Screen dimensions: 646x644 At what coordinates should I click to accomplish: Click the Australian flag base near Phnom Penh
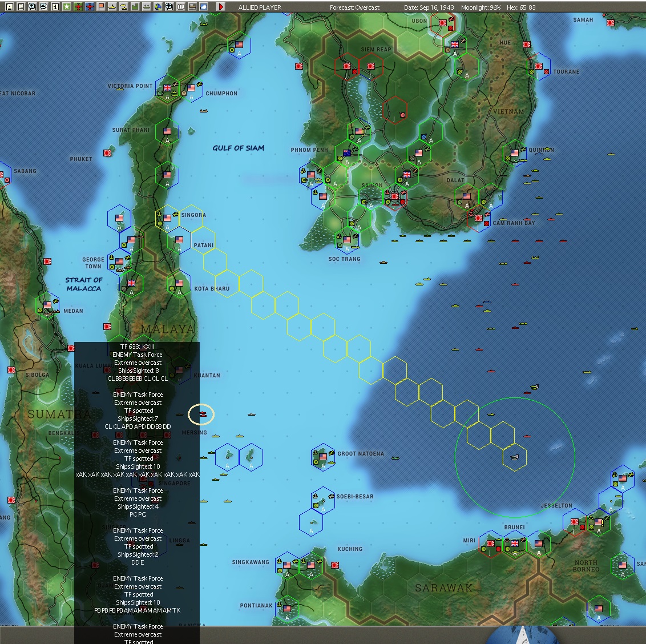coord(347,153)
